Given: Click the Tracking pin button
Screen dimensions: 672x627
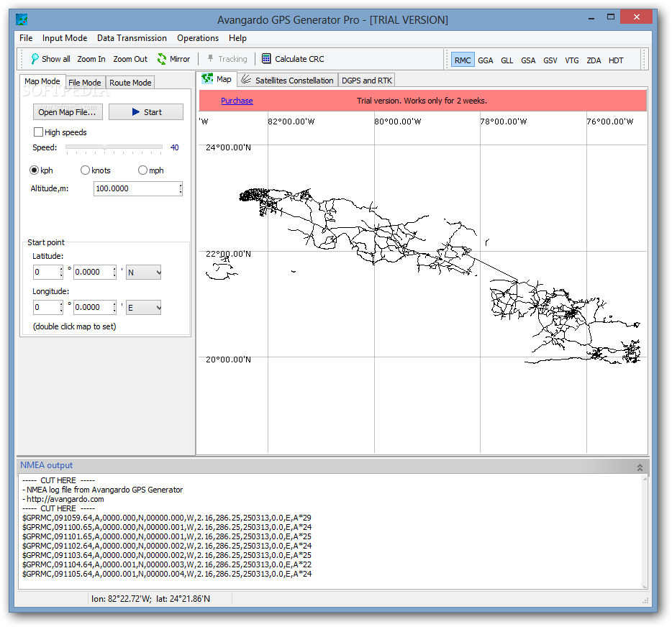Looking at the screenshot, I should (227, 59).
